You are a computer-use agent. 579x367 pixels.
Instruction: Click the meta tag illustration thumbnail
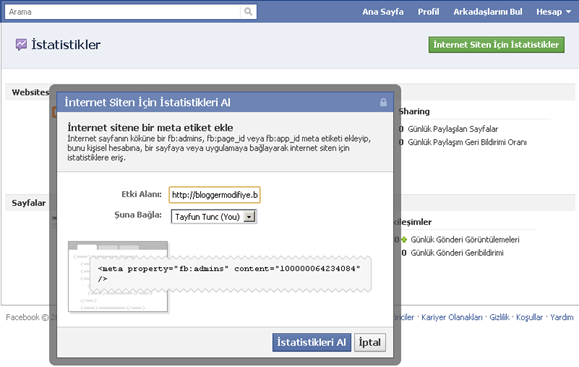[118, 277]
